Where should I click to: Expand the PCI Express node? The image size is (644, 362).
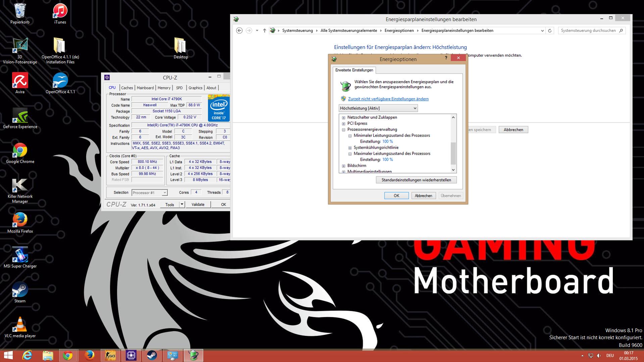(x=343, y=124)
